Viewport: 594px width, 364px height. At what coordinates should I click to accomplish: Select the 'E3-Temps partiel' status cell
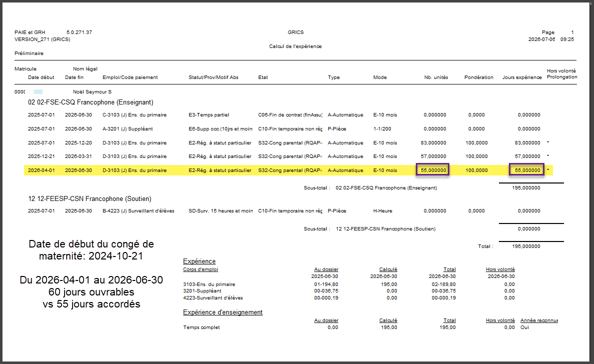[x=209, y=114]
